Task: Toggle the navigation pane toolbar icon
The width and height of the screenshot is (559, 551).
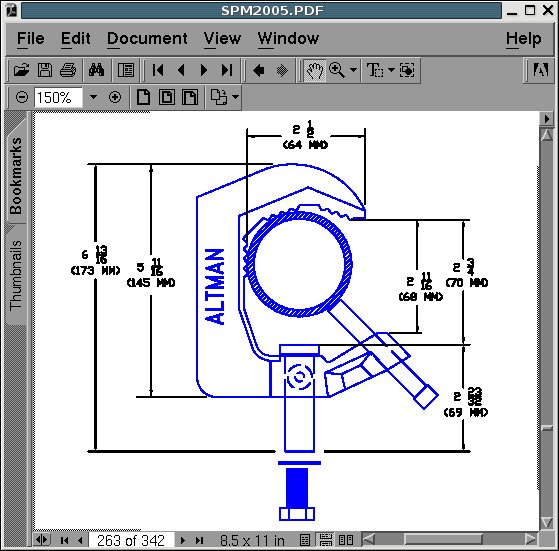Action: pyautogui.click(x=125, y=70)
